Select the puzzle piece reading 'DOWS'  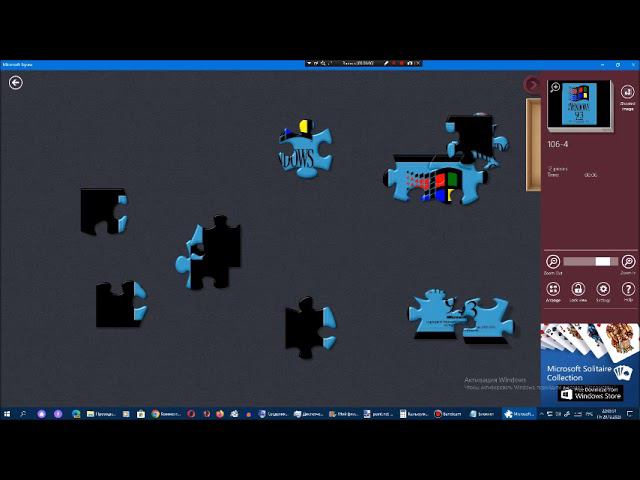click(x=305, y=149)
